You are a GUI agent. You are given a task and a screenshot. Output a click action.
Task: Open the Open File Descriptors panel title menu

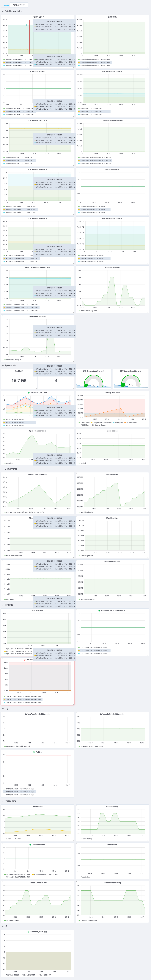[38, 431]
